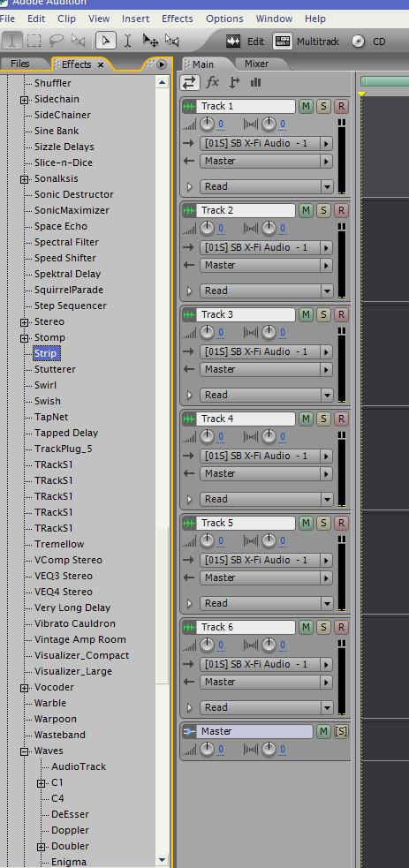Arm Track 4 for recording

[x=342, y=419]
